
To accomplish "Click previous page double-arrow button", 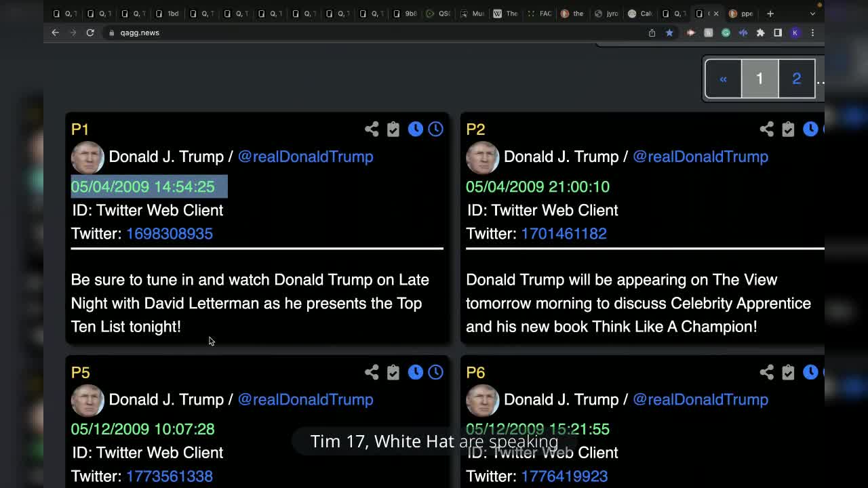I will click(723, 79).
